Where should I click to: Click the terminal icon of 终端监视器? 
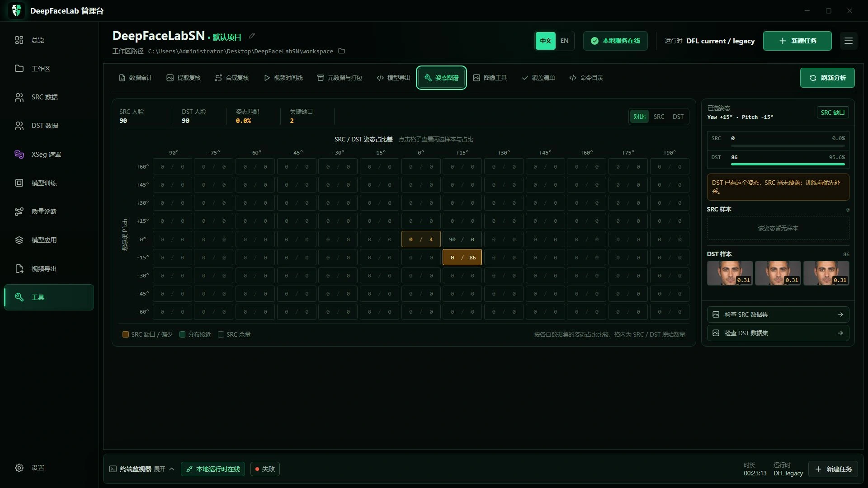click(x=113, y=469)
